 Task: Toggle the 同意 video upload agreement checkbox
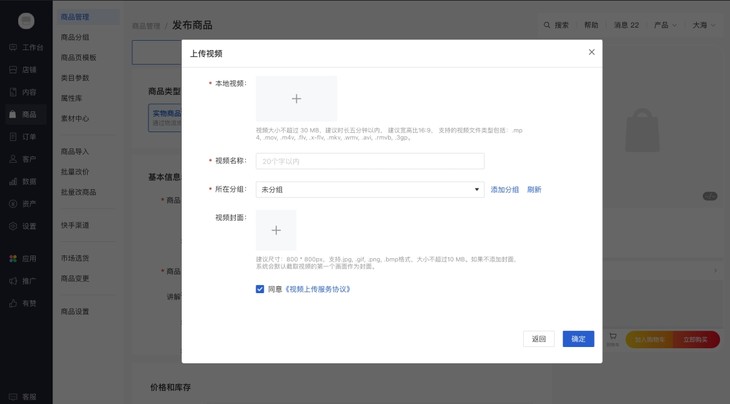[x=260, y=289]
